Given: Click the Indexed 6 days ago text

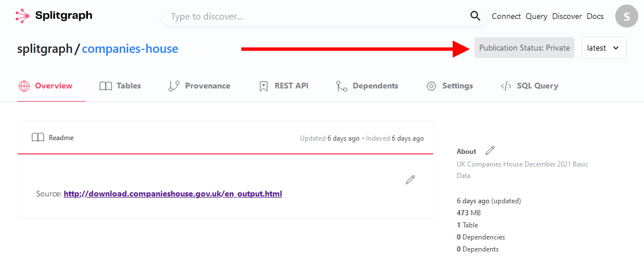Looking at the screenshot, I should tap(395, 138).
